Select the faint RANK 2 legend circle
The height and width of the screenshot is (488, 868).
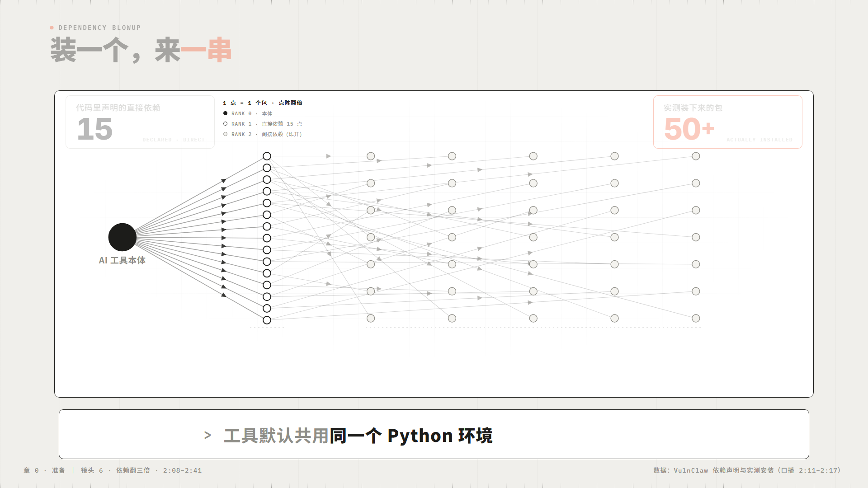point(225,134)
